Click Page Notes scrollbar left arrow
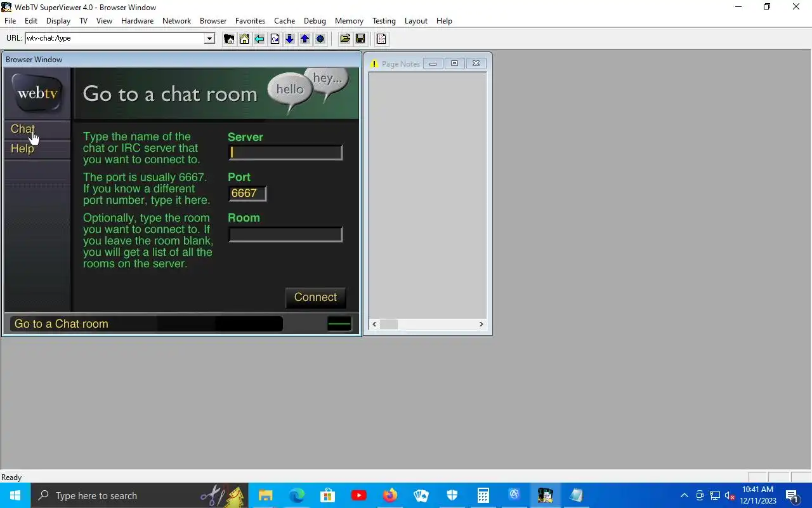This screenshot has width=812, height=508. point(374,324)
